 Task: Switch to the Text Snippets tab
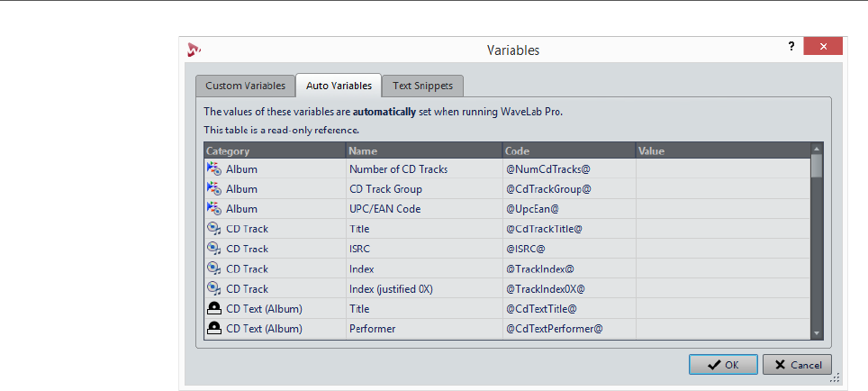(x=423, y=86)
